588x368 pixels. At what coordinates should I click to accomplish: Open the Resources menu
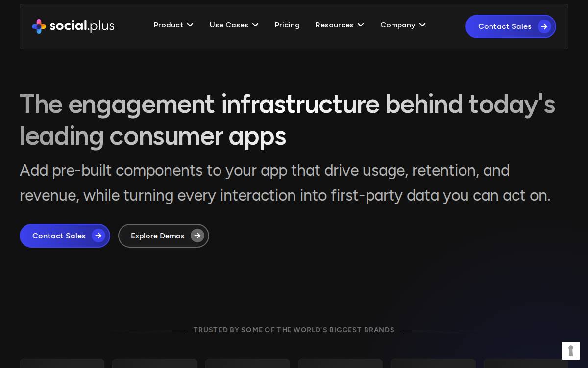[x=340, y=25]
